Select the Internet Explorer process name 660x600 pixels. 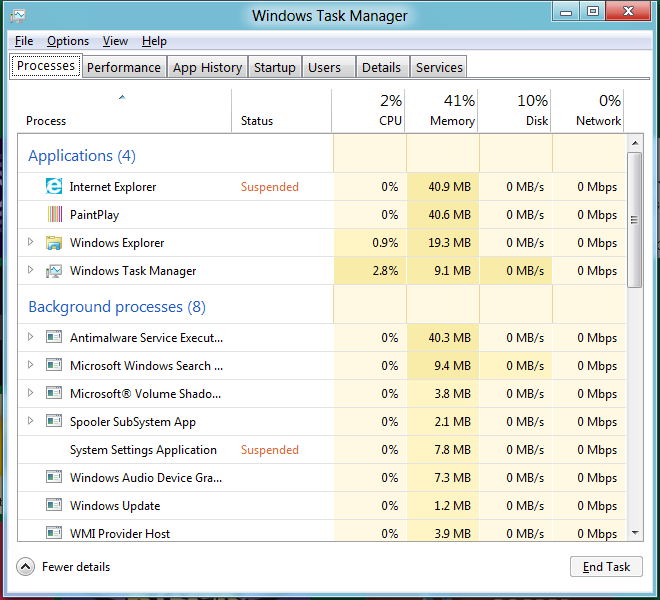coord(113,187)
